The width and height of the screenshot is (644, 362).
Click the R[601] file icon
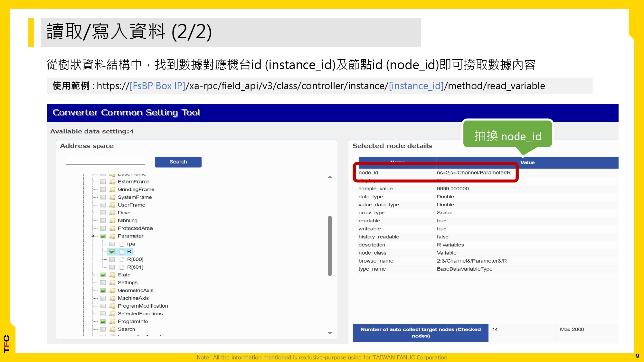(122, 267)
